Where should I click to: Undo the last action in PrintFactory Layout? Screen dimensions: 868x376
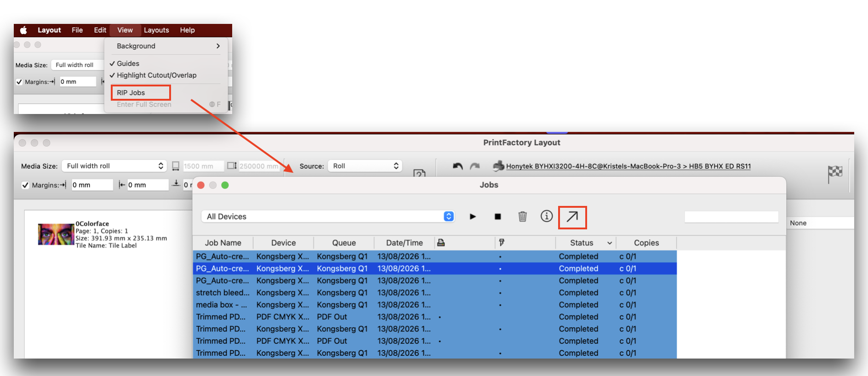457,166
